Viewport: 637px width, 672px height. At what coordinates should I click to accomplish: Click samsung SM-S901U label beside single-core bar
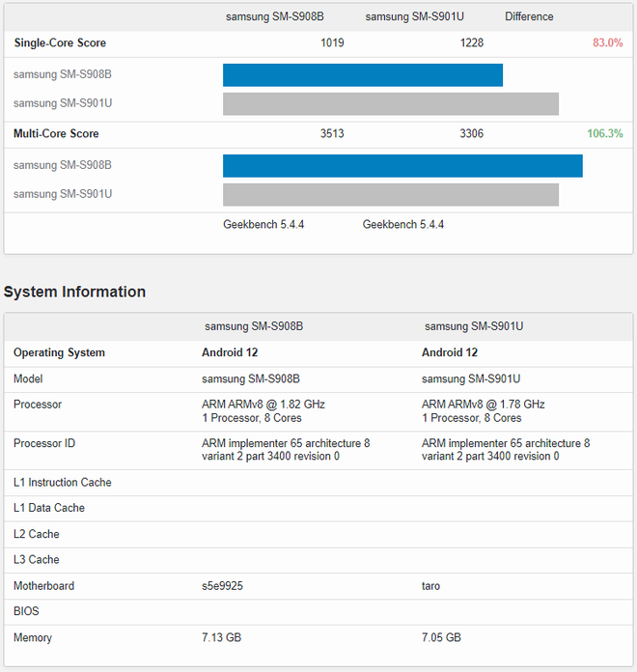point(63,103)
